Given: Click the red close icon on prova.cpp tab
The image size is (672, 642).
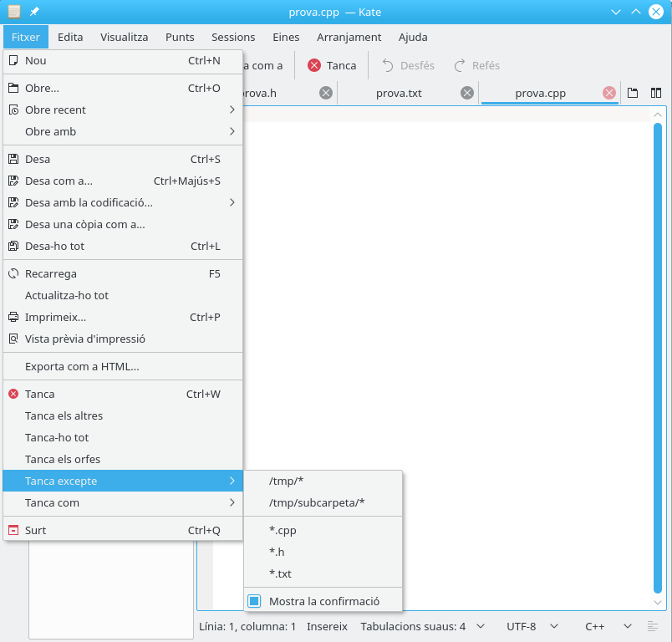Looking at the screenshot, I should pos(609,93).
